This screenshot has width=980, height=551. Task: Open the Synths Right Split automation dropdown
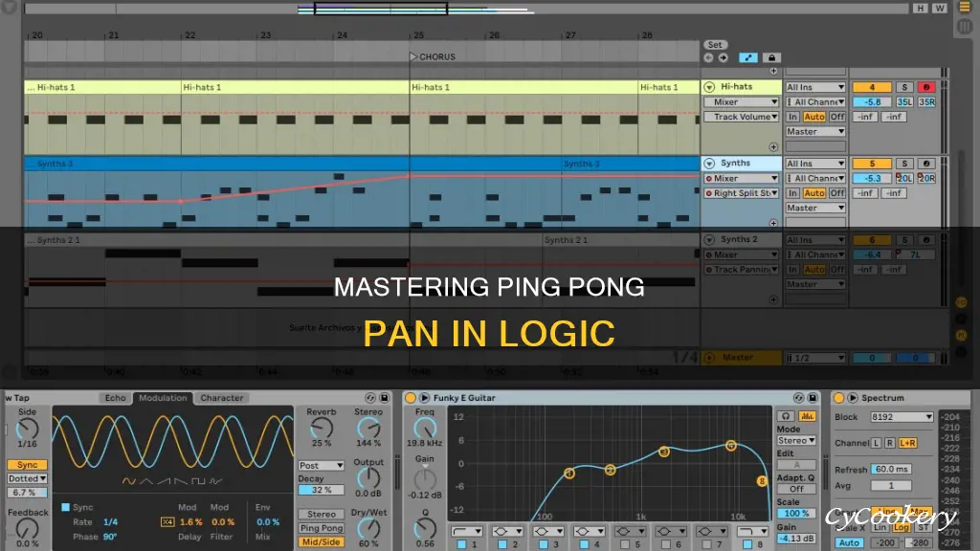(742, 193)
